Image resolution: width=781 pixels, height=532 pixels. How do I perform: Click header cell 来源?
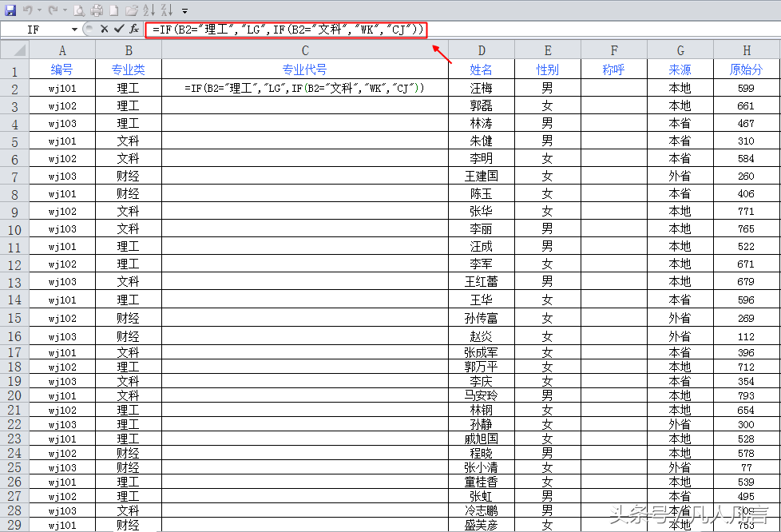[x=680, y=69]
